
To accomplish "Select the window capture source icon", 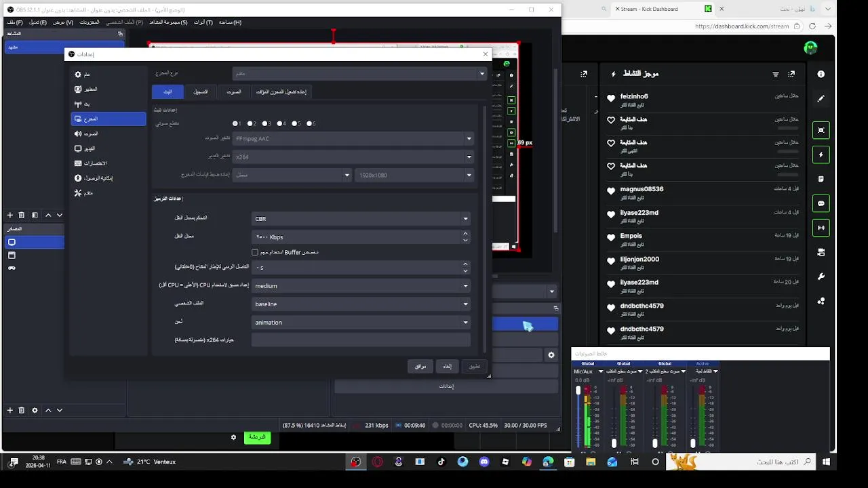I will pyautogui.click(x=12, y=256).
